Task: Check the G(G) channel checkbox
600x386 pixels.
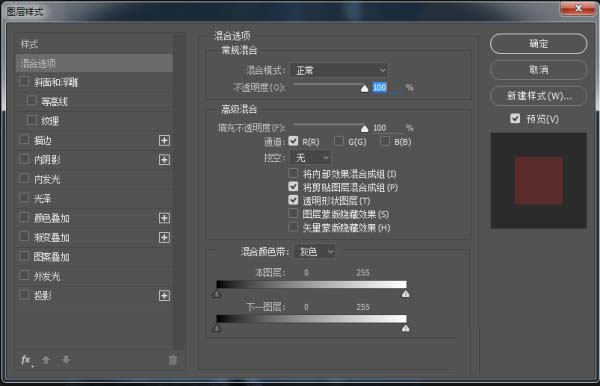Action: point(339,141)
